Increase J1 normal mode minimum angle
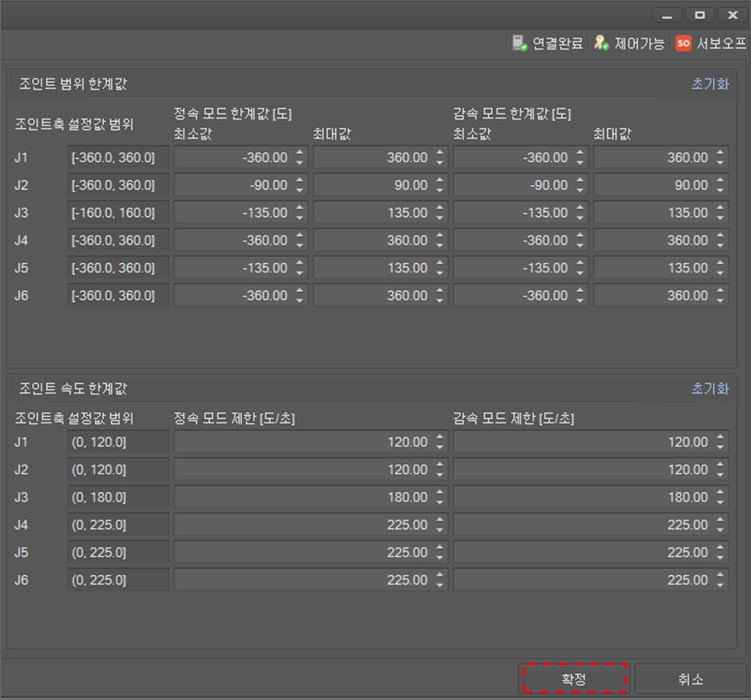The width and height of the screenshot is (751, 700). coord(299,152)
